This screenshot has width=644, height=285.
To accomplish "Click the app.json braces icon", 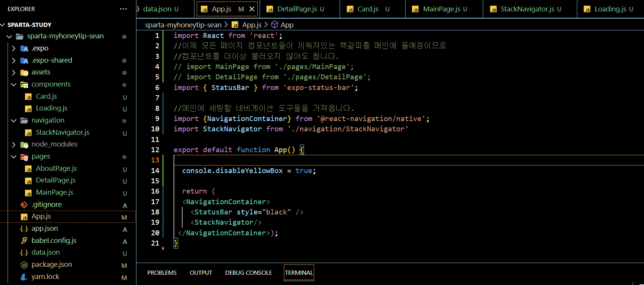I will pos(24,229).
